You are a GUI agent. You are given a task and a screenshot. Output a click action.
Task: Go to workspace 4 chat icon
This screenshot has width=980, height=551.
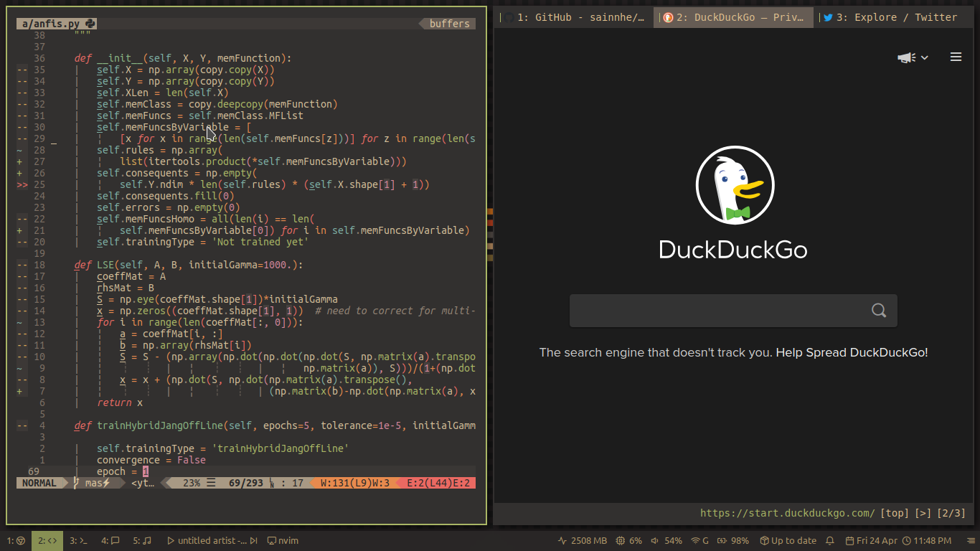pyautogui.click(x=110, y=540)
